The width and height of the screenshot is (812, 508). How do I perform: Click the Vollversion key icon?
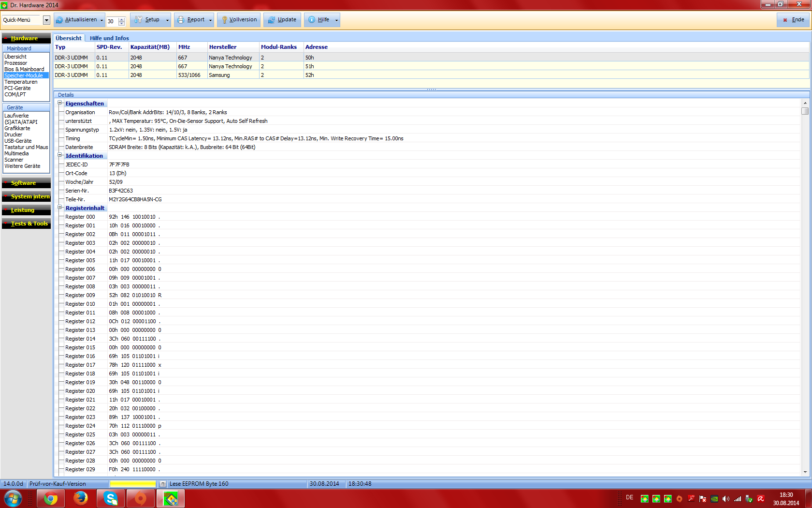(x=224, y=20)
